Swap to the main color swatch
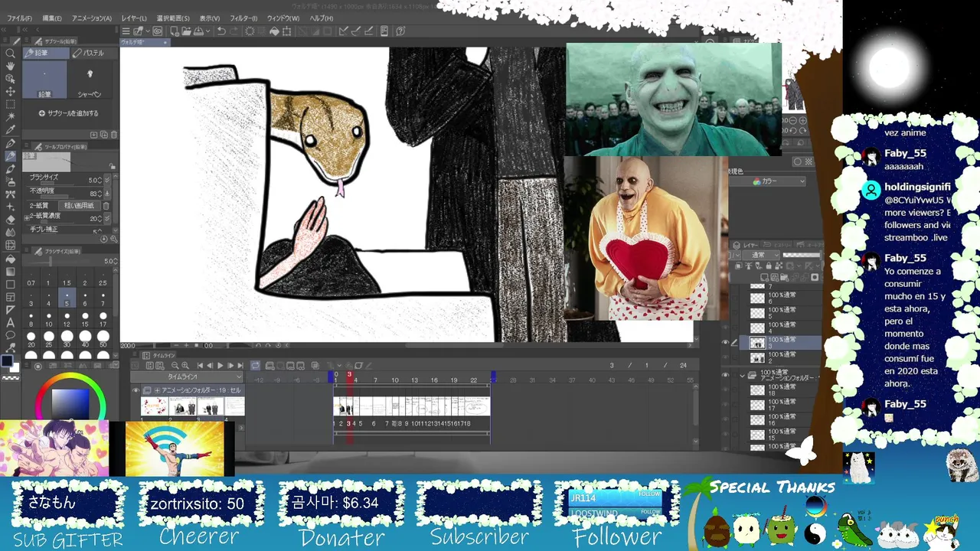Viewport: 980px width, 551px height. click(7, 360)
